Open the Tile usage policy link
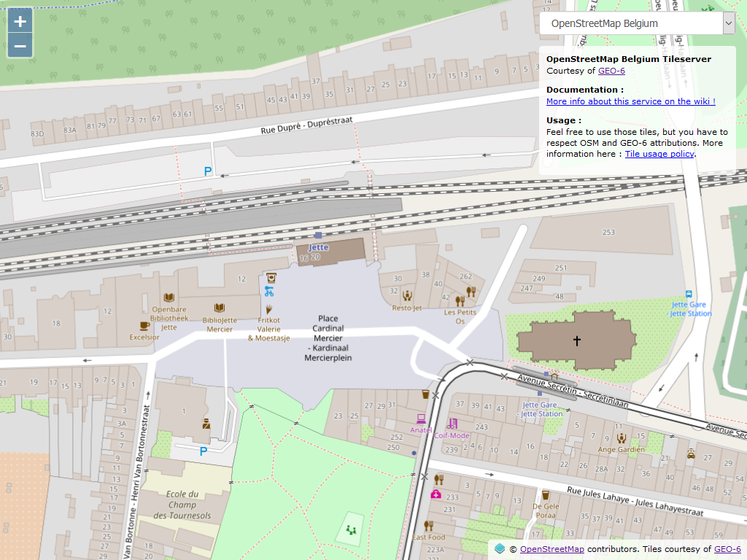Image resolution: width=747 pixels, height=560 pixels. click(659, 154)
